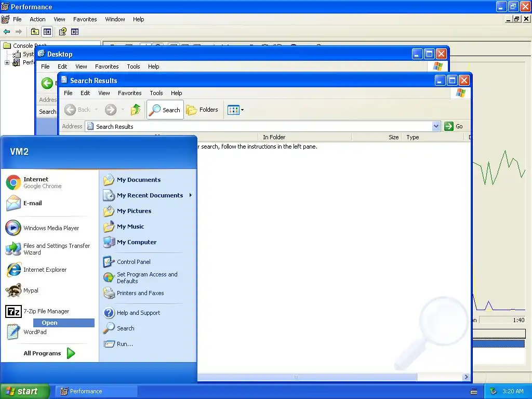This screenshot has height=399, width=532.
Task: Click the Back arrow in the Performance toolbar
Action: [x=7, y=32]
